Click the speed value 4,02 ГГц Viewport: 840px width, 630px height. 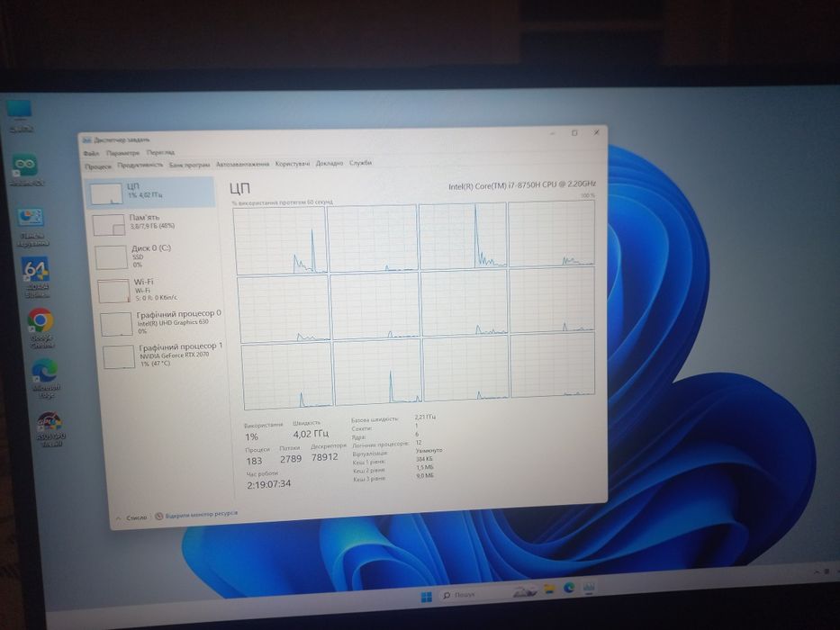311,434
